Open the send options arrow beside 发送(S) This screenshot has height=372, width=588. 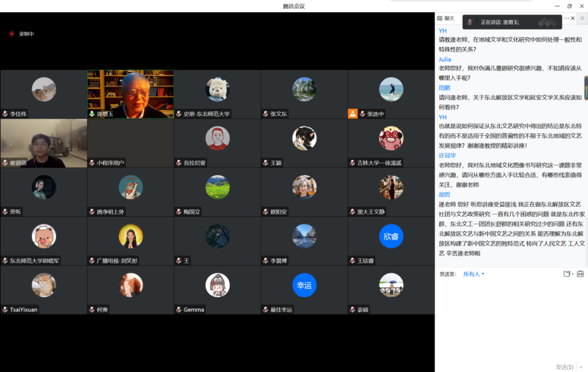click(581, 367)
